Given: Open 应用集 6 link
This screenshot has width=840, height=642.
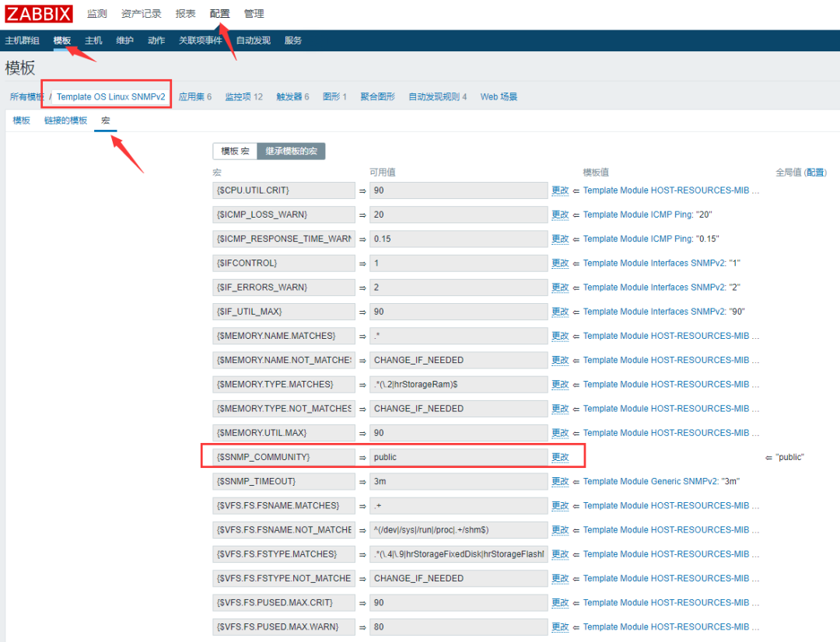Looking at the screenshot, I should [x=195, y=97].
